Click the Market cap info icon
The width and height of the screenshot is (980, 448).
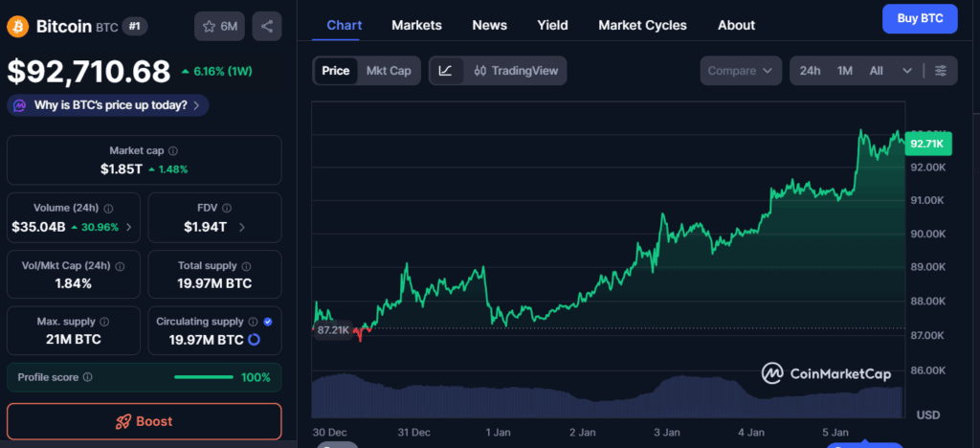click(173, 151)
